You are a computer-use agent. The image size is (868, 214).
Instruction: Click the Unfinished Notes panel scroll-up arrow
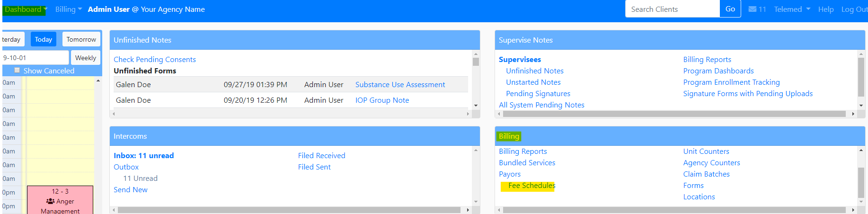(x=476, y=53)
